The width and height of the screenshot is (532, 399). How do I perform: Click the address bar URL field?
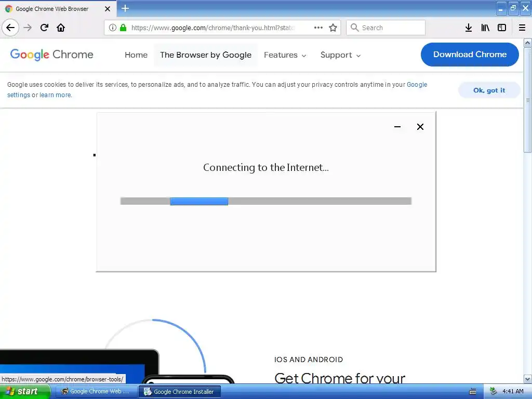[212, 28]
